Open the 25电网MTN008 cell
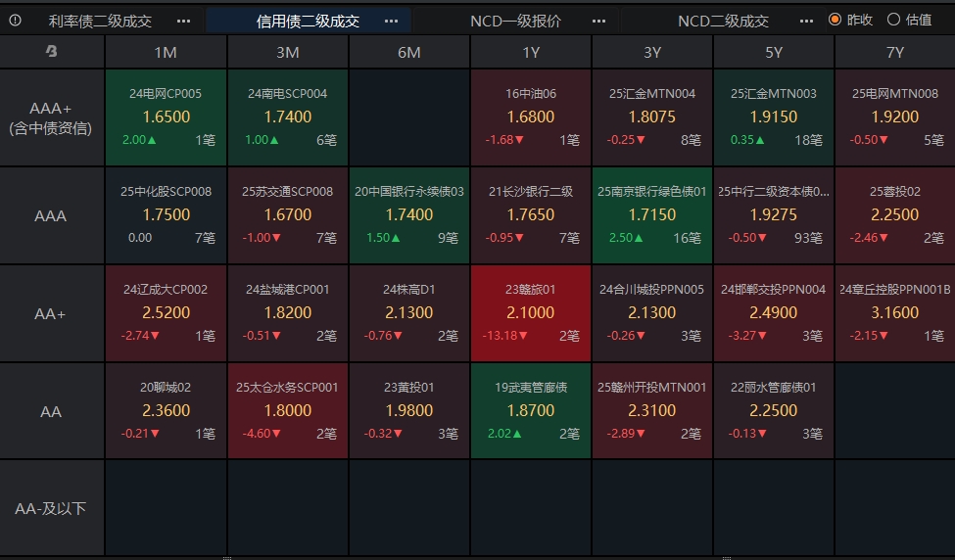The image size is (955, 560). (x=894, y=117)
